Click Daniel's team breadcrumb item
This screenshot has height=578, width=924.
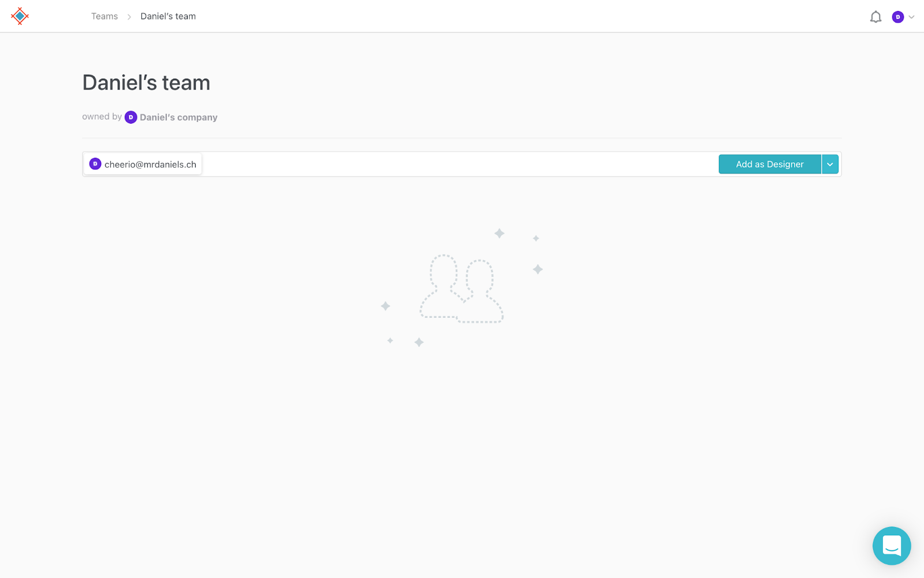point(168,16)
